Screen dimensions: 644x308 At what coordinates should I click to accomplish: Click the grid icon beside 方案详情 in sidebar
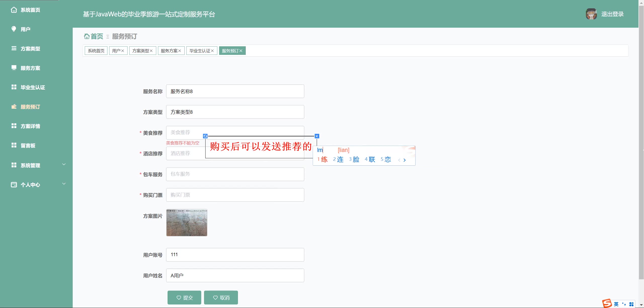(14, 126)
